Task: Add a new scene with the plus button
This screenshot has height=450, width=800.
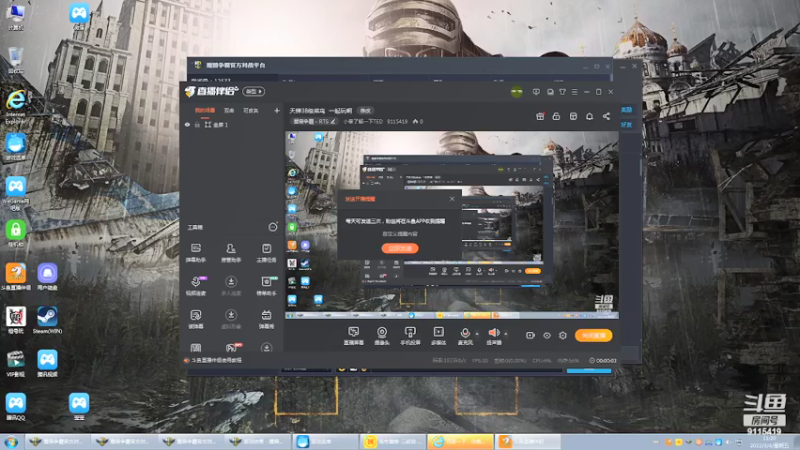Action: (277, 110)
